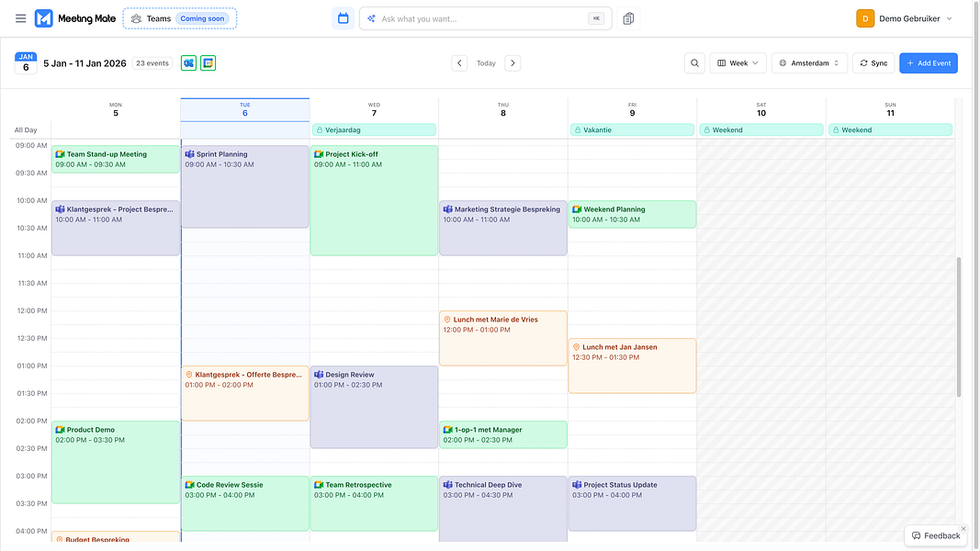This screenshot has height=551, width=980.
Task: Click the 23 events badge
Action: [152, 63]
